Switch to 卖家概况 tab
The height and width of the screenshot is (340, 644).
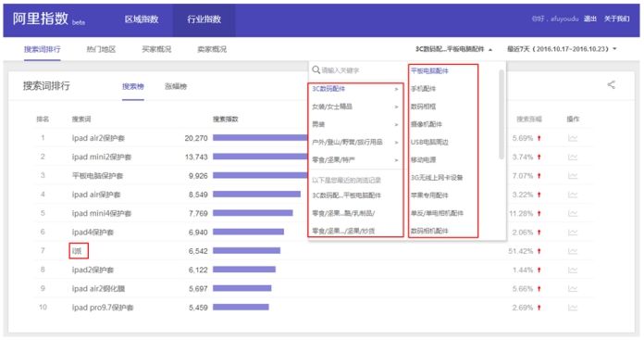[x=212, y=49]
